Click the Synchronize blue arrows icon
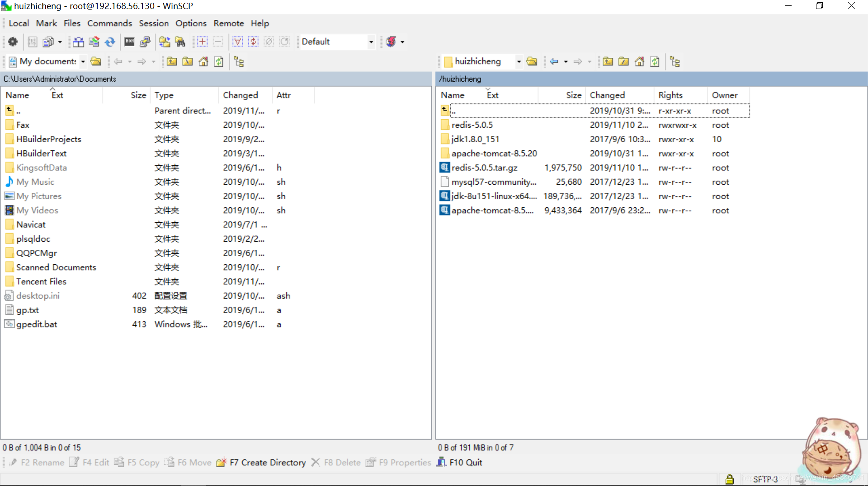The image size is (868, 486). click(x=110, y=42)
